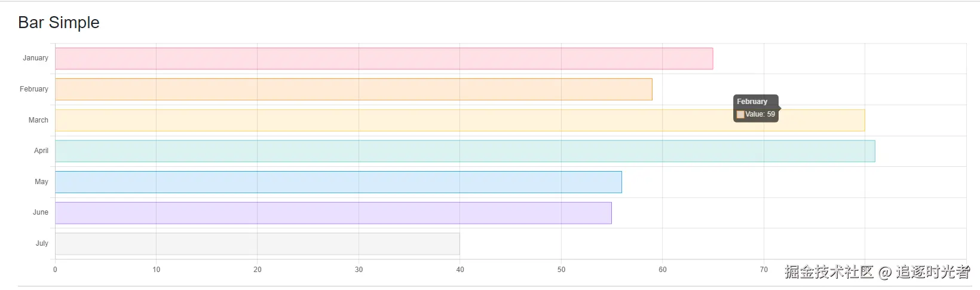Click the "Value: 59" tooltip text
The height and width of the screenshot is (290, 980).
click(760, 114)
